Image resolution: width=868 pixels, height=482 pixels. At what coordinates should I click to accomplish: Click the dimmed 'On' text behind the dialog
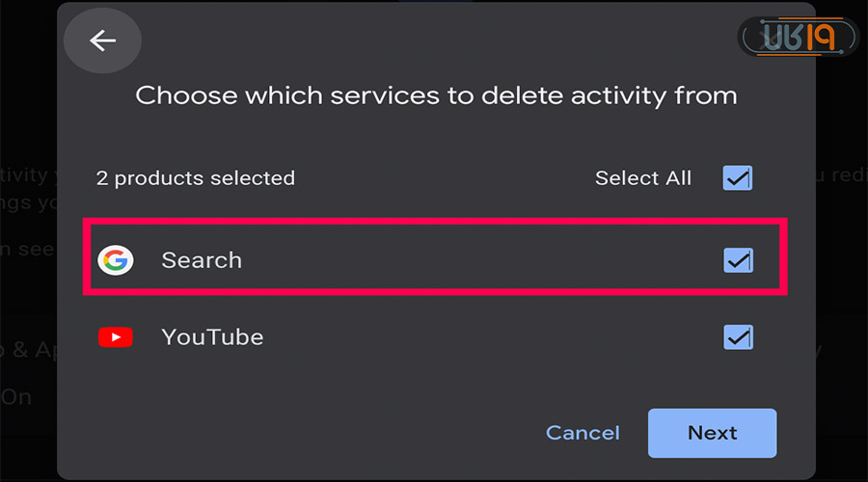(16, 397)
